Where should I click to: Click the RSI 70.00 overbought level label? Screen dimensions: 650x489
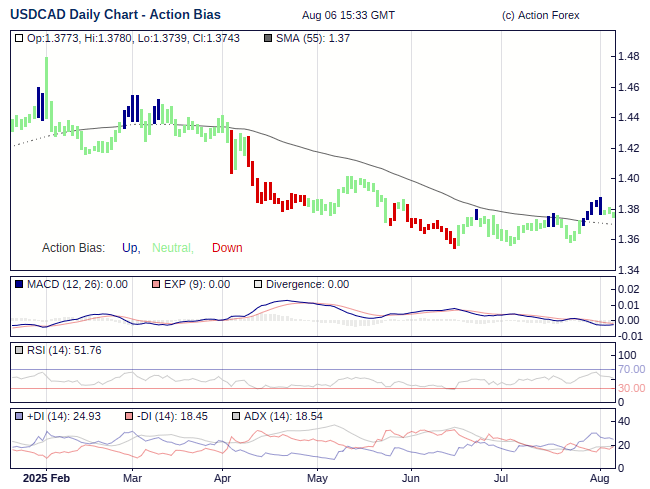pos(631,369)
